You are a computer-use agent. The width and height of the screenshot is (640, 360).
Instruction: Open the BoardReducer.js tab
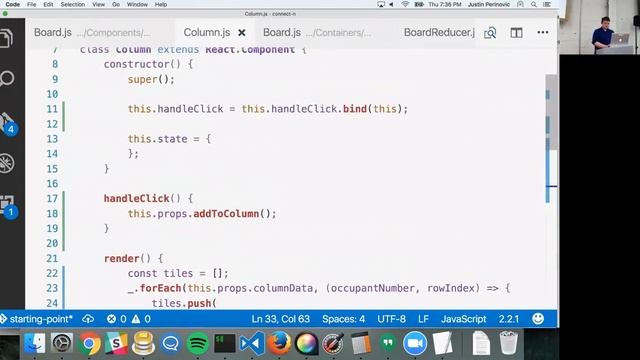tap(439, 33)
